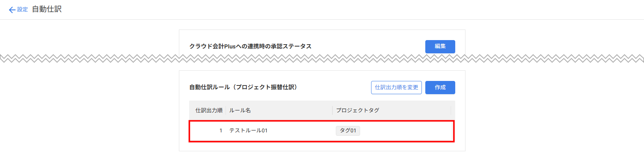Viewport: 644px width, 163px height.
Task: Click output order number 1 in row
Action: point(221,130)
